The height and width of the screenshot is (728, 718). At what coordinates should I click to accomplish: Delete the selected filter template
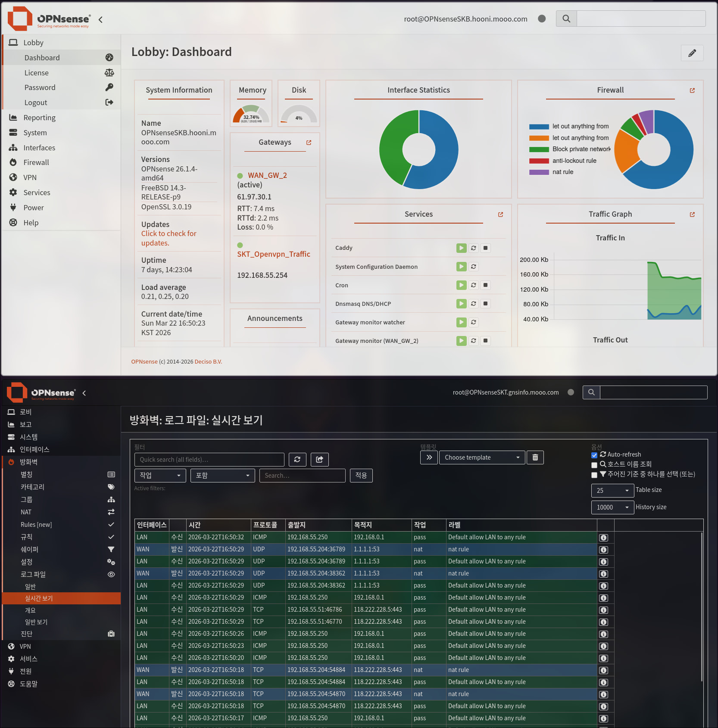(x=535, y=457)
